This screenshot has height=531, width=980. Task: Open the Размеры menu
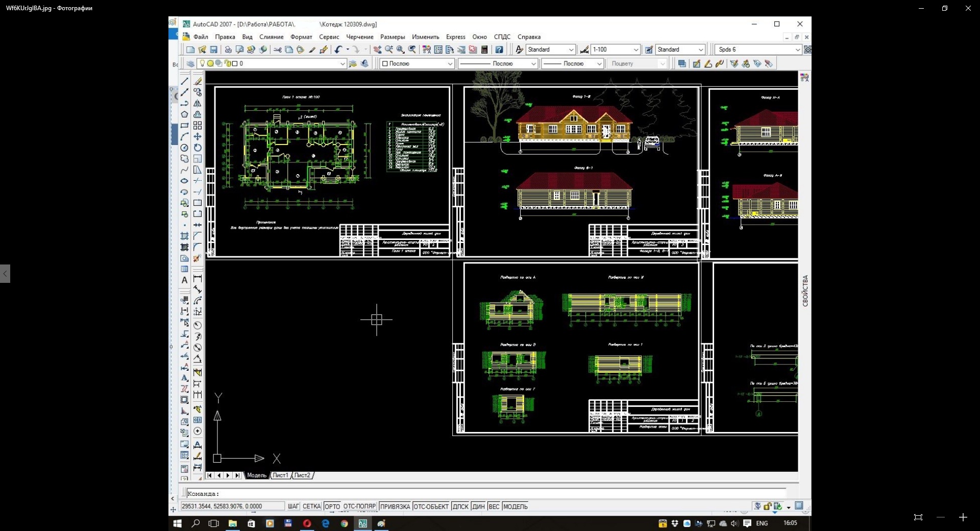(393, 37)
